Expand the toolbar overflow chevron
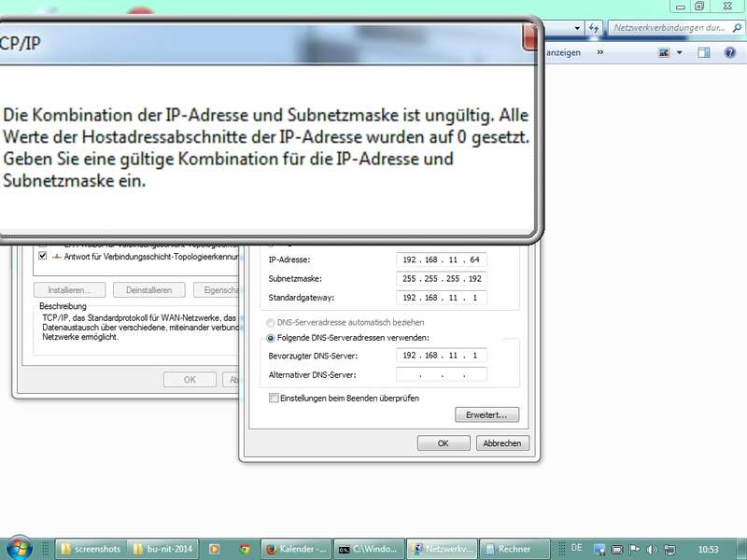Screen dimensions: 747x560 [x=600, y=52]
